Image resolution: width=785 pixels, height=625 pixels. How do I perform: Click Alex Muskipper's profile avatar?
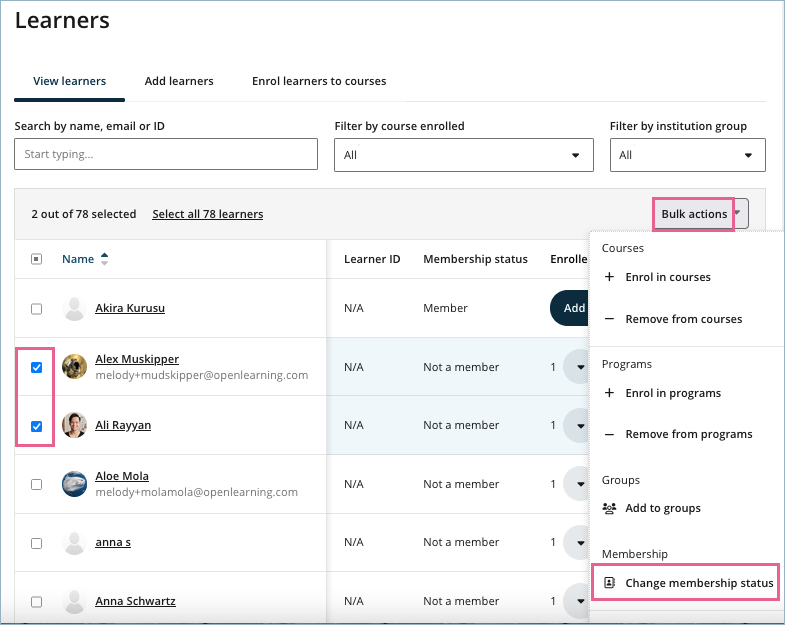[74, 367]
